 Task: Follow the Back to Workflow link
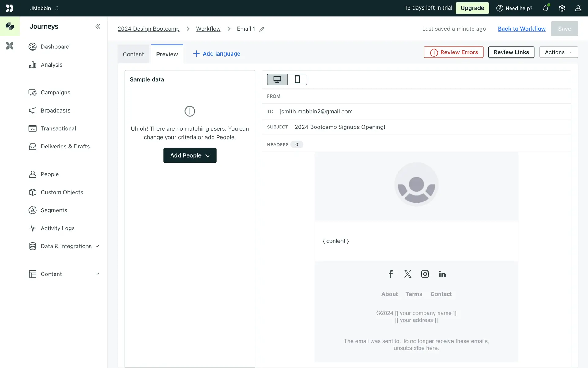522,29
